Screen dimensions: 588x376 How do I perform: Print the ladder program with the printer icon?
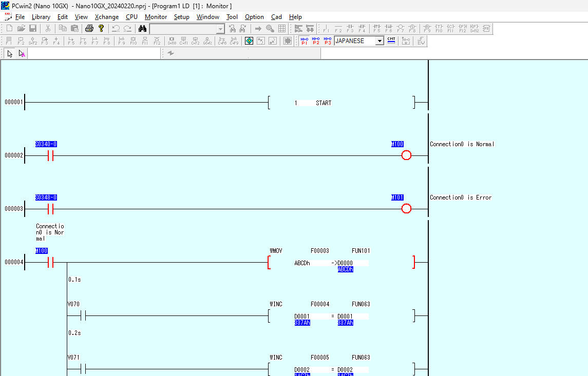click(x=89, y=28)
